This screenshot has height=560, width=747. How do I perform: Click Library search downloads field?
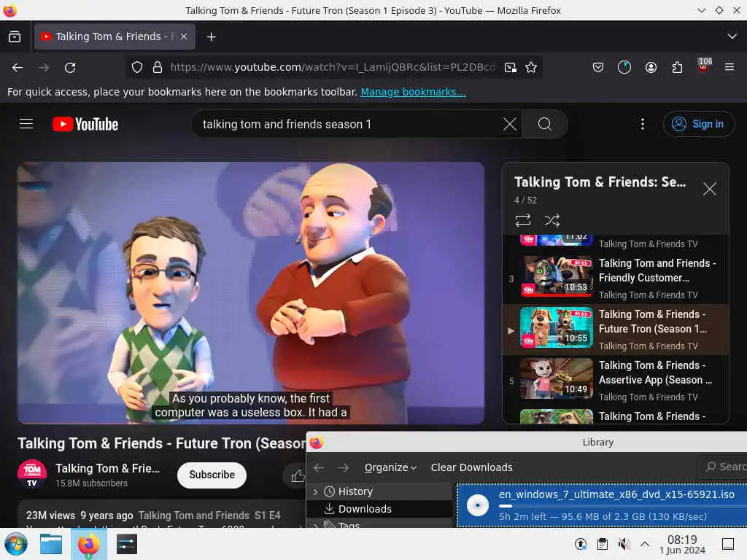pyautogui.click(x=723, y=467)
